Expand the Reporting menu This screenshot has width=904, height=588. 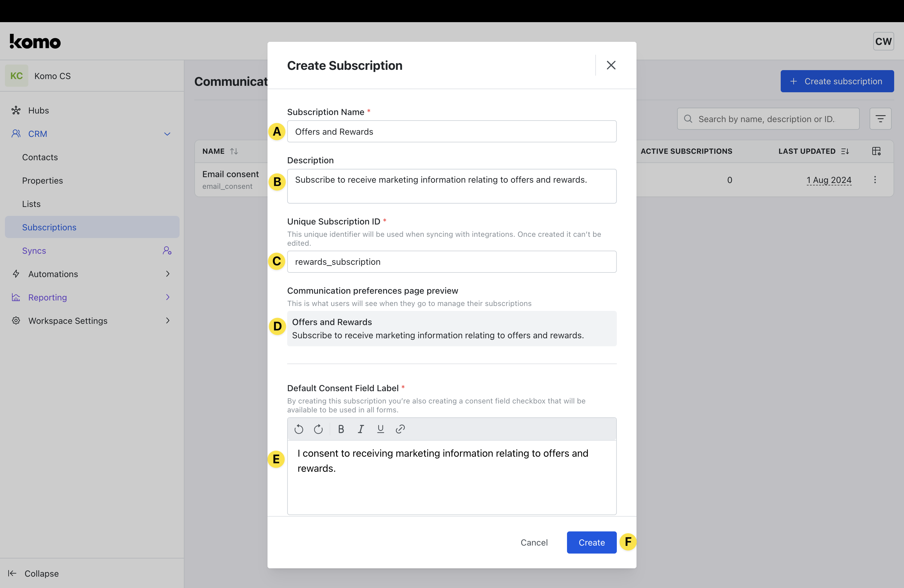168,297
